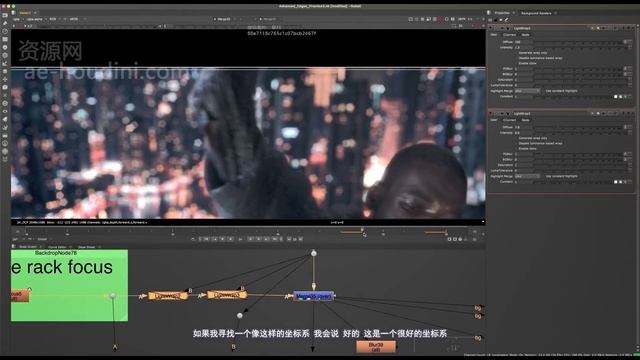Open the Image nodes toolbar menu
This screenshot has width=640, height=360.
pos(5,15)
